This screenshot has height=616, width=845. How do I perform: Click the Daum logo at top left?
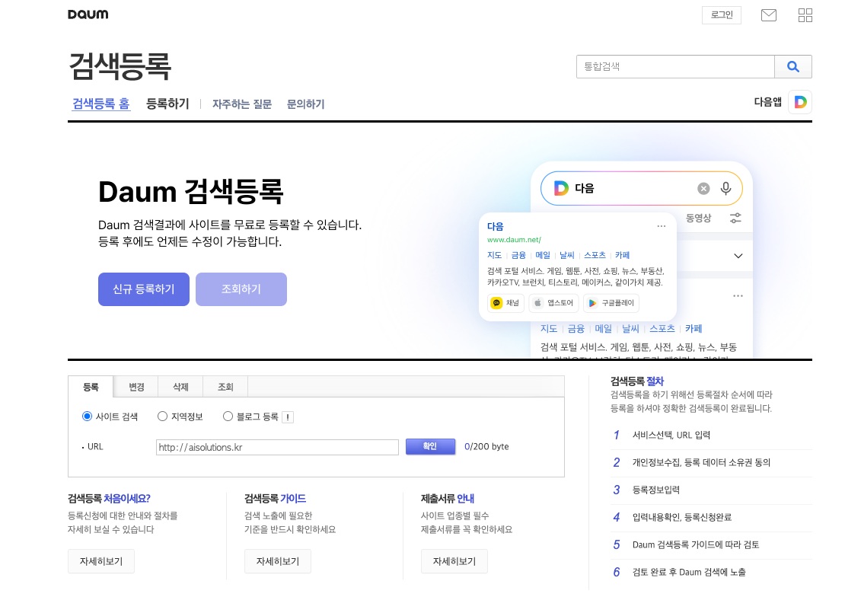[88, 14]
